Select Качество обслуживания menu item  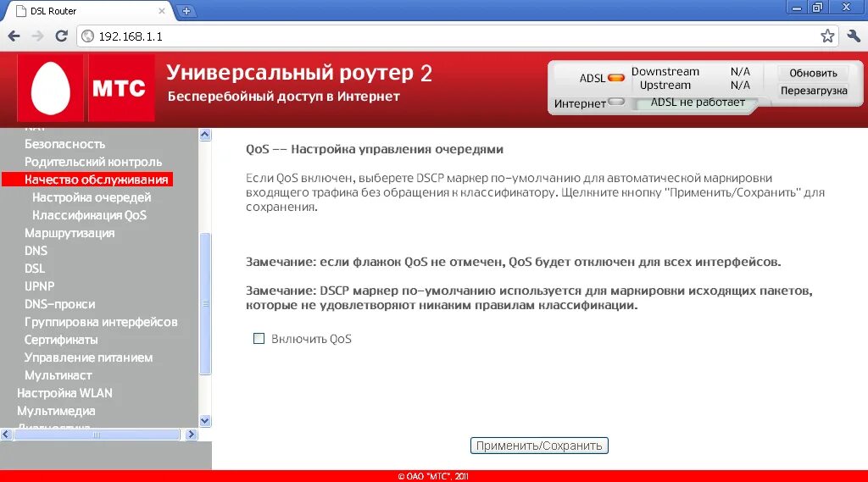point(87,180)
